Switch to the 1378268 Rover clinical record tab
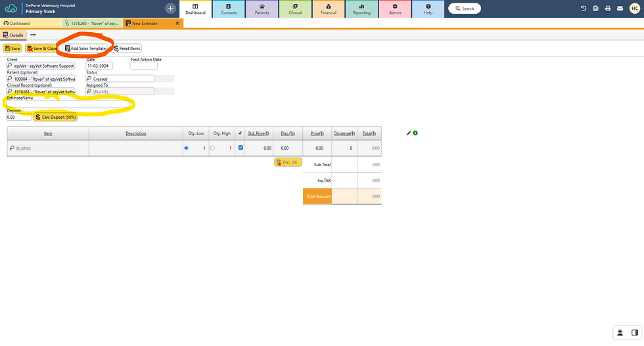The image size is (644, 346). [92, 24]
